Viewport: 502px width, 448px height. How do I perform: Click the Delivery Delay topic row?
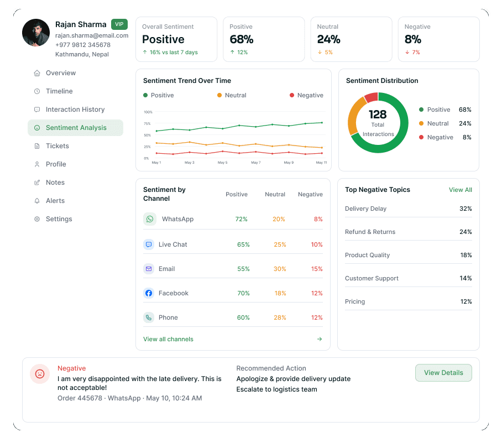(409, 209)
